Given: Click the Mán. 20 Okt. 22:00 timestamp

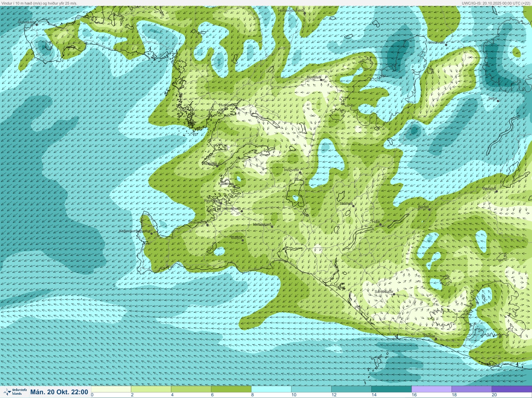Looking at the screenshot, I should [59, 392].
